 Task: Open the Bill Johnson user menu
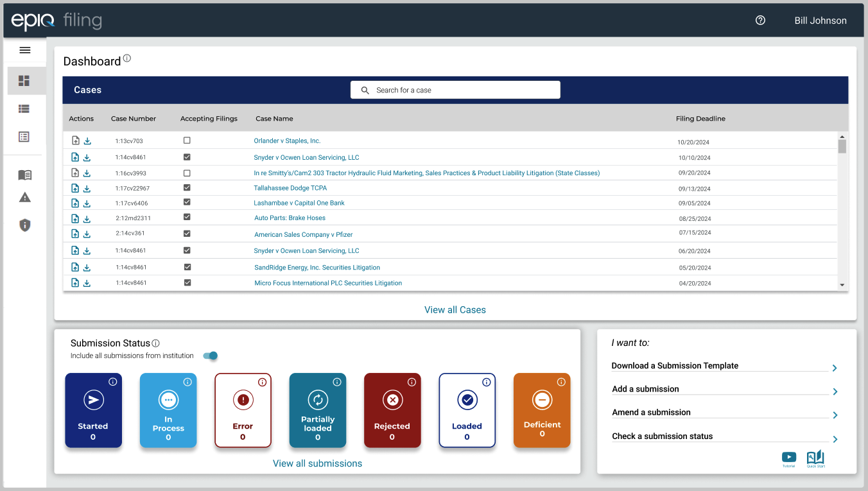(820, 21)
